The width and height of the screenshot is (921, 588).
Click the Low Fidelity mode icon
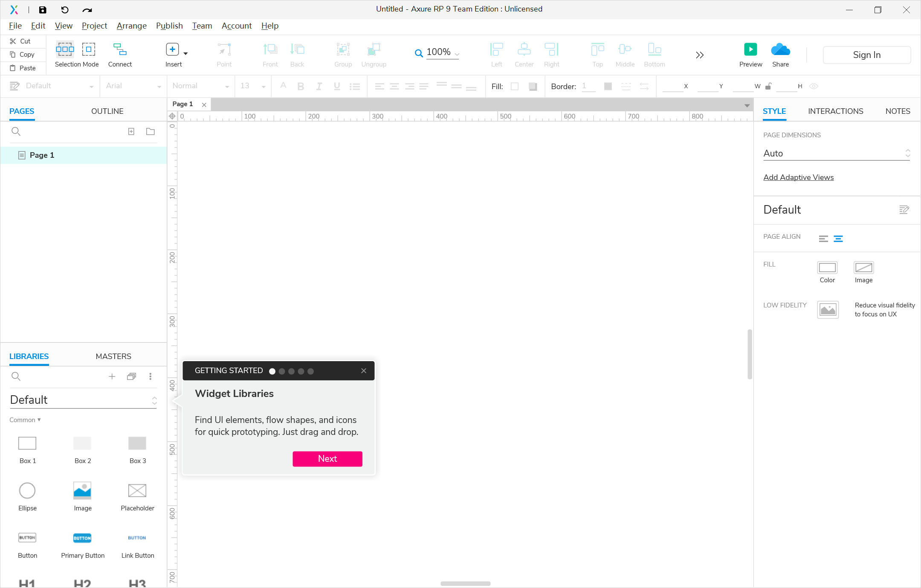tap(828, 310)
